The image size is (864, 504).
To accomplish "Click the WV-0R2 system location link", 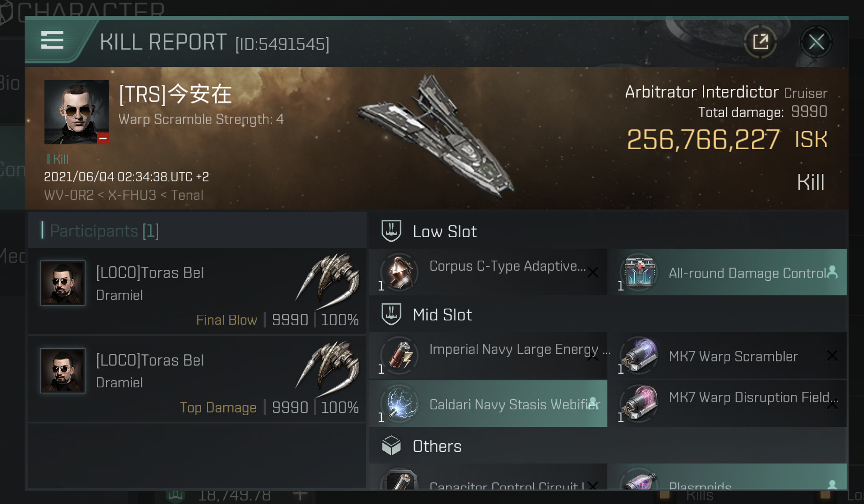I will pyautogui.click(x=69, y=195).
